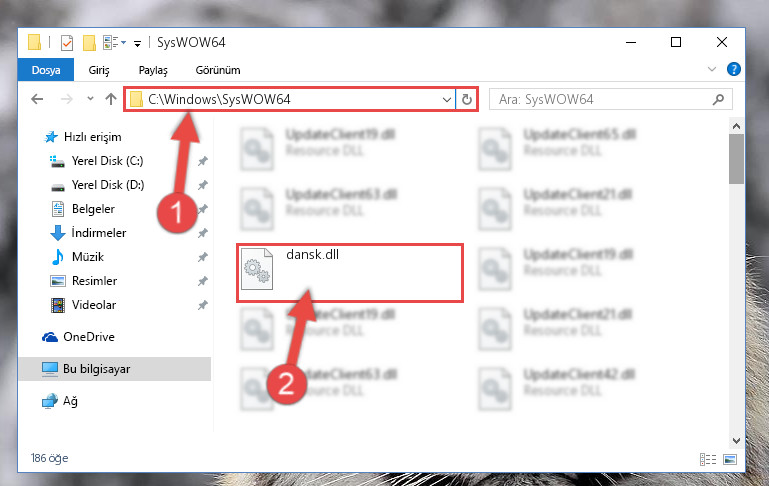
Task: Click the Properties quick access icon
Action: tap(67, 43)
